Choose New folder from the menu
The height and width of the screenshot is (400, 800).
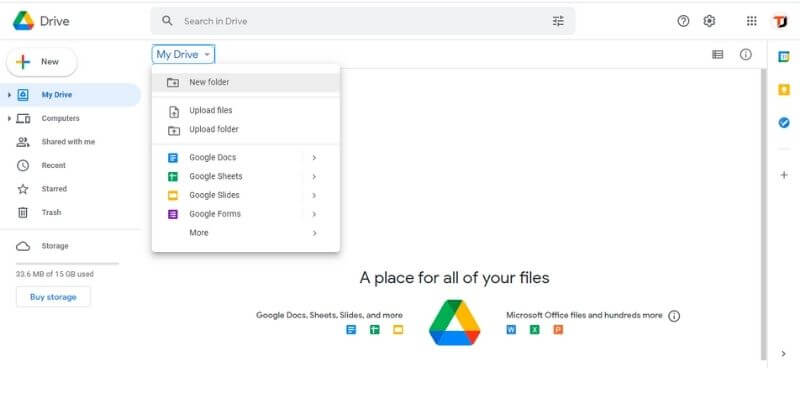[x=209, y=82]
